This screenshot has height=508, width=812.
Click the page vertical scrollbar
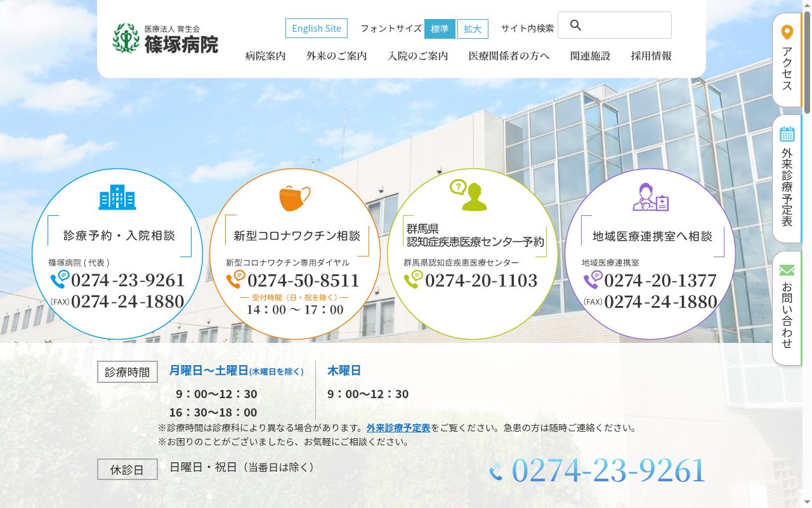click(807, 254)
